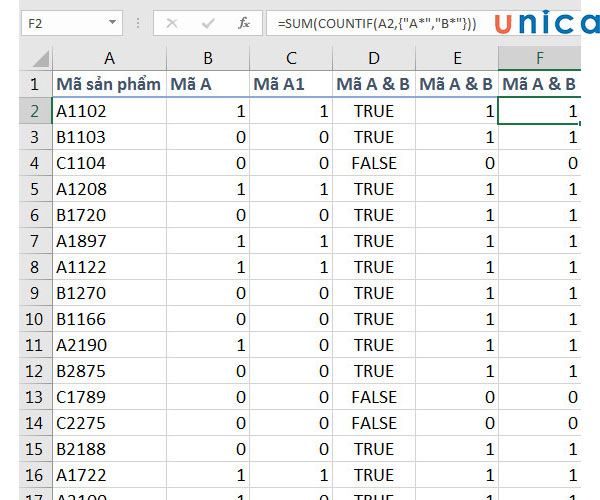Click cell A1 'Mã sản phẩm'
The image size is (600, 500).
[109, 85]
